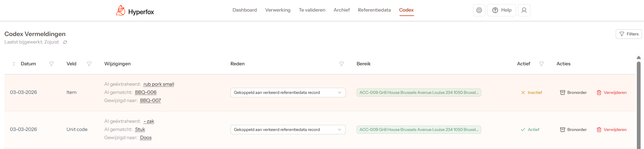Click the ACC-009 Grill House tag on the first row
The width and height of the screenshot is (644, 149).
[x=419, y=93]
